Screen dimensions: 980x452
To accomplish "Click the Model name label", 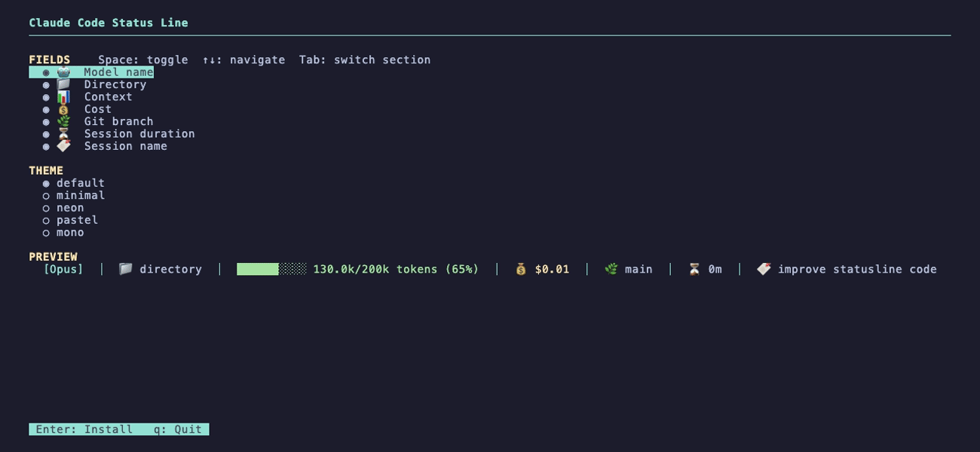I will click(118, 72).
